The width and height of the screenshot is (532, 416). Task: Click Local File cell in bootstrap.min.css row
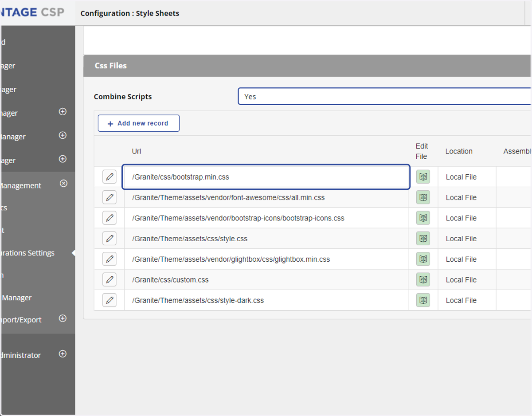pos(467,177)
